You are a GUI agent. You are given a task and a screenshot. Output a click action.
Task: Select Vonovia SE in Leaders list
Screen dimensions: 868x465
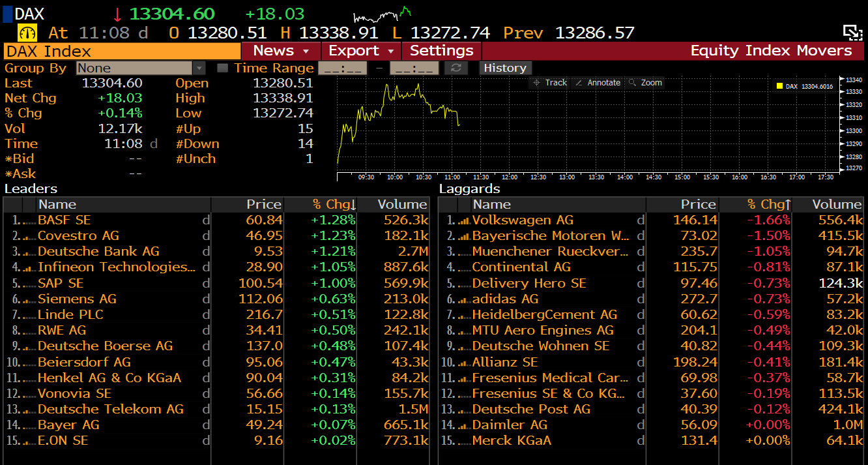[x=74, y=394]
